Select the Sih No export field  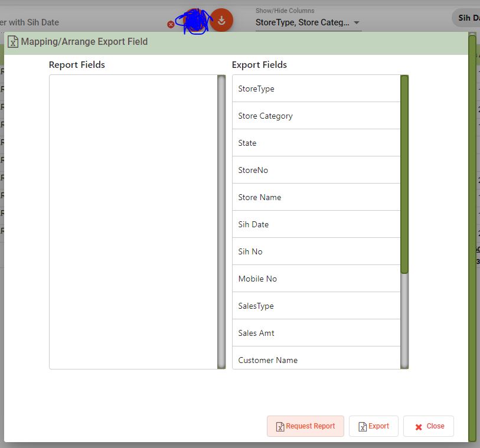click(x=316, y=251)
